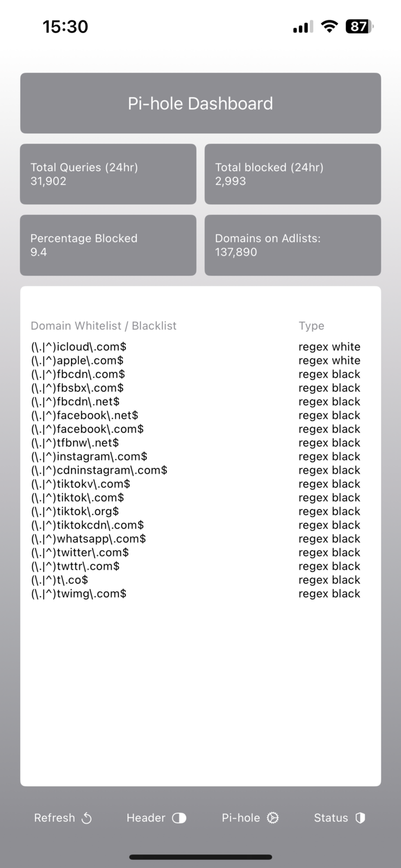Select the Total blocked (24hr) card
This screenshot has width=401, height=868.
click(x=293, y=174)
